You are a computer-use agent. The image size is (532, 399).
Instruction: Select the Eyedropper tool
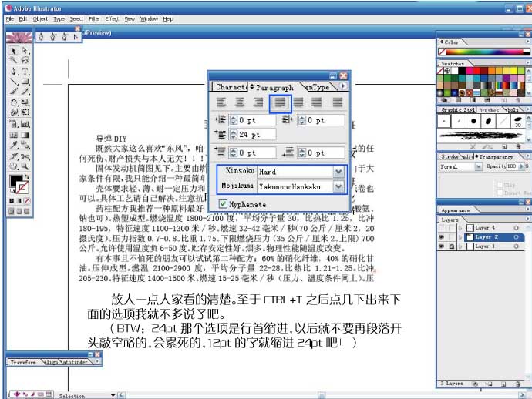13,145
